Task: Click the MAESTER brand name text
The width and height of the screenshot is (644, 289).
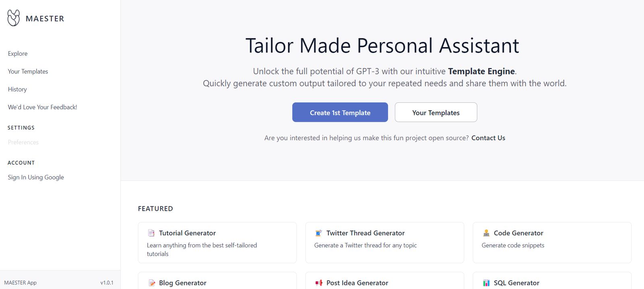Action: (45, 19)
